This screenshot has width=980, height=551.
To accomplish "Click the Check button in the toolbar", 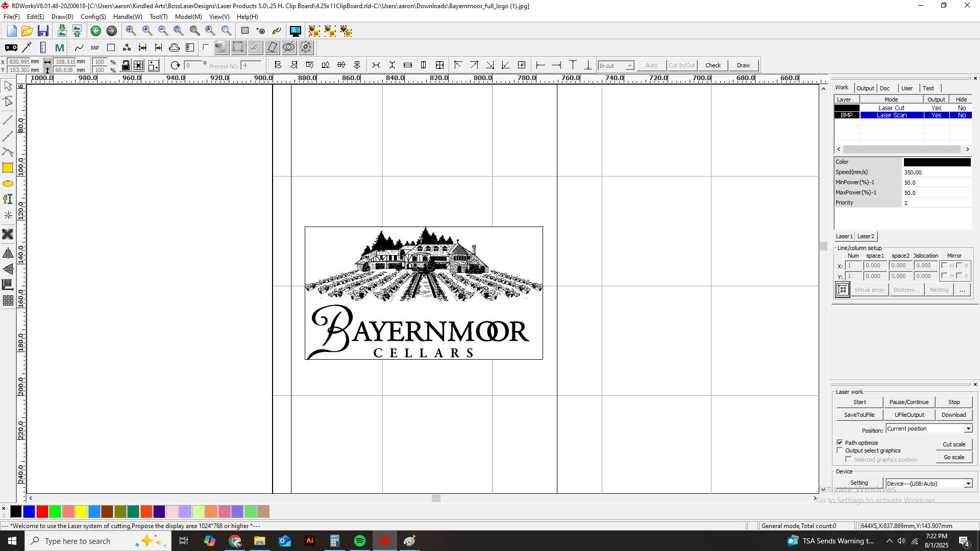I will tap(713, 65).
